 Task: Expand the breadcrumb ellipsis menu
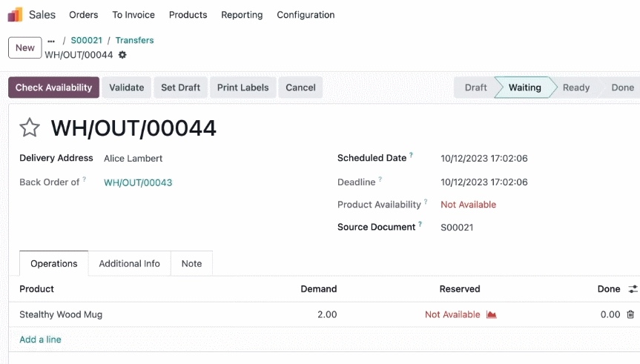[51, 41]
